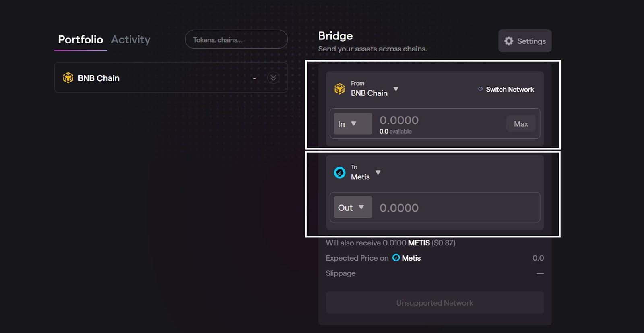The width and height of the screenshot is (644, 333).
Task: Click the Switch Network label
Action: [x=510, y=89]
